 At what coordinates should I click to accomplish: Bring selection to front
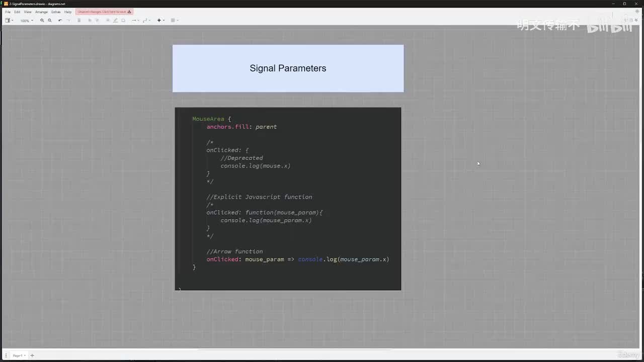pyautogui.click(x=90, y=21)
